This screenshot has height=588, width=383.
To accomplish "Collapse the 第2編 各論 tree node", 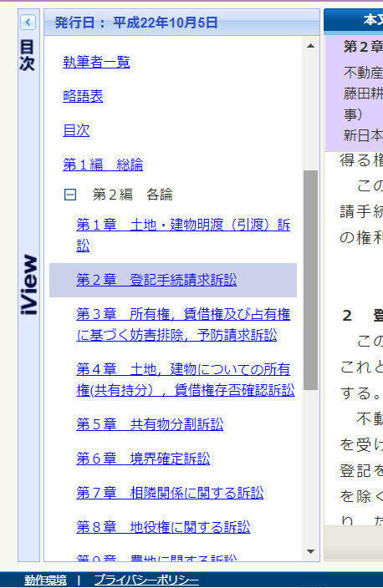I will point(70,195).
